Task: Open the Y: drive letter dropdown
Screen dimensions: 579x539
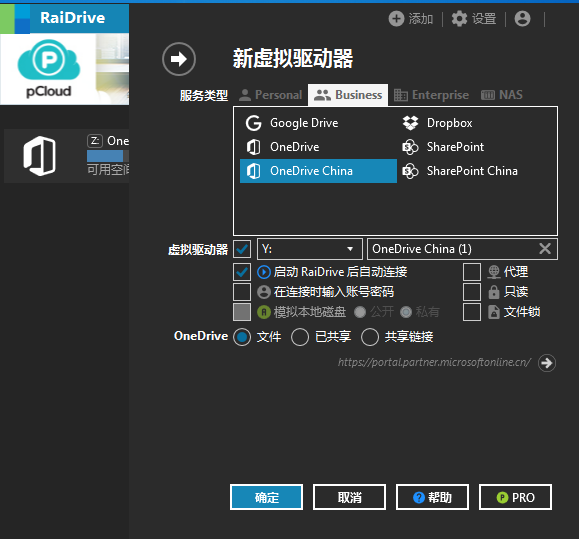Action: [309, 249]
